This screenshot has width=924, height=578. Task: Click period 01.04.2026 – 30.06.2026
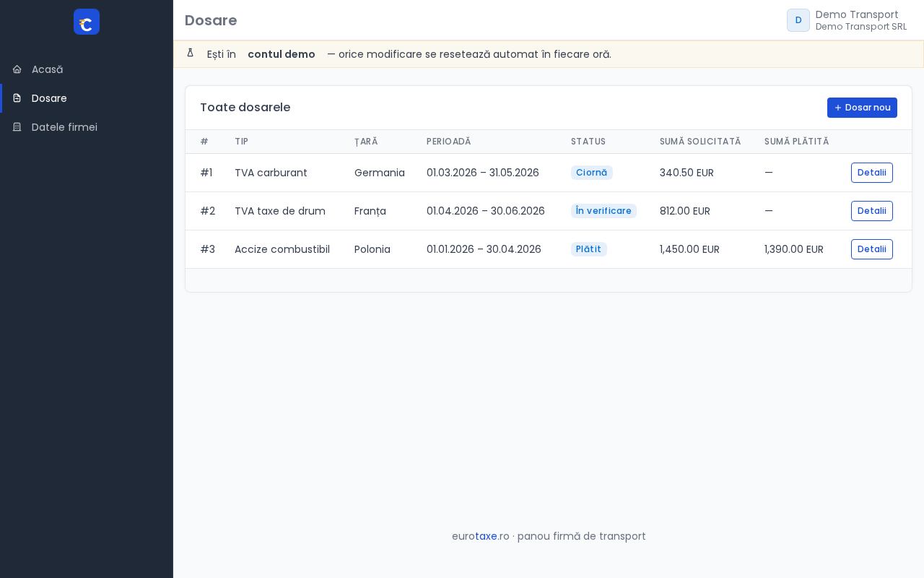pyautogui.click(x=486, y=211)
